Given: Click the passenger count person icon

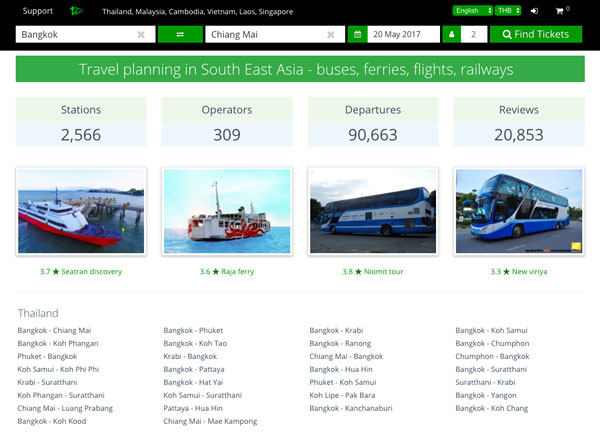Looking at the screenshot, I should click(451, 34).
